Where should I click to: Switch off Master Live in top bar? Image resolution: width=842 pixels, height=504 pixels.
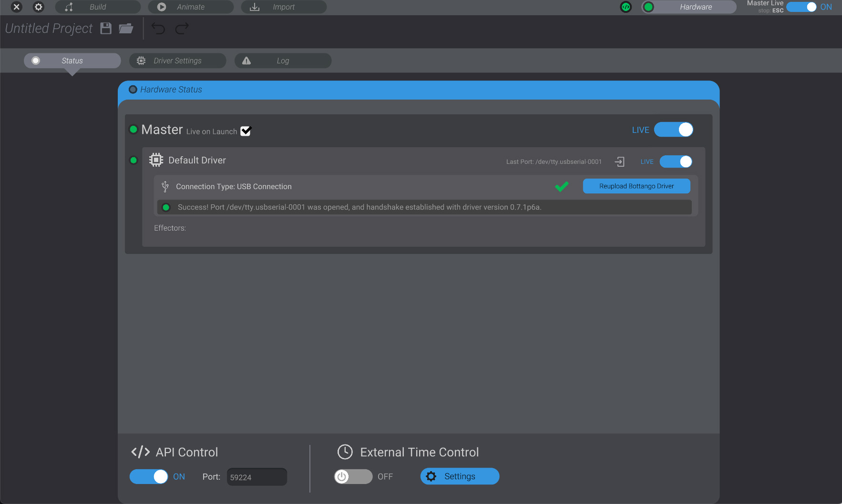(x=801, y=7)
